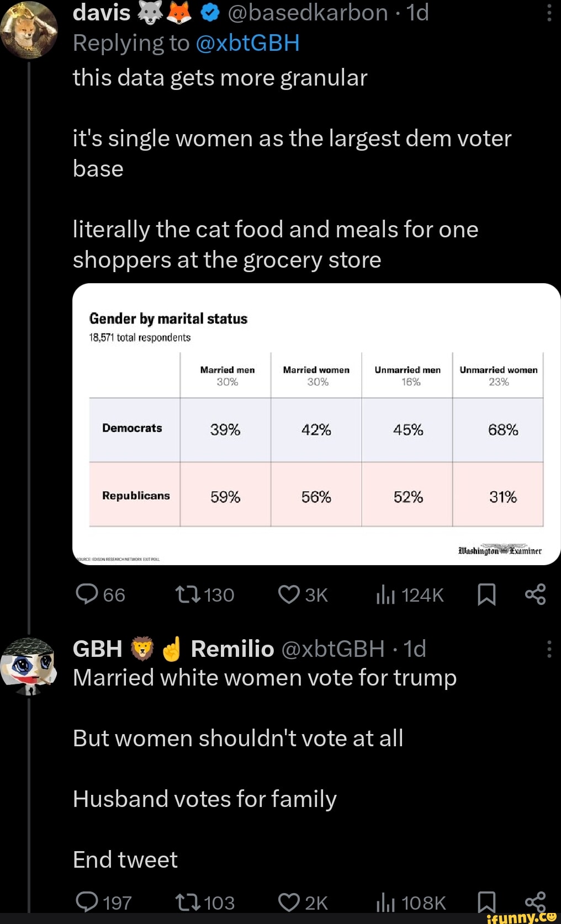
Task: Reply to davis's tweet
Action: (87, 594)
